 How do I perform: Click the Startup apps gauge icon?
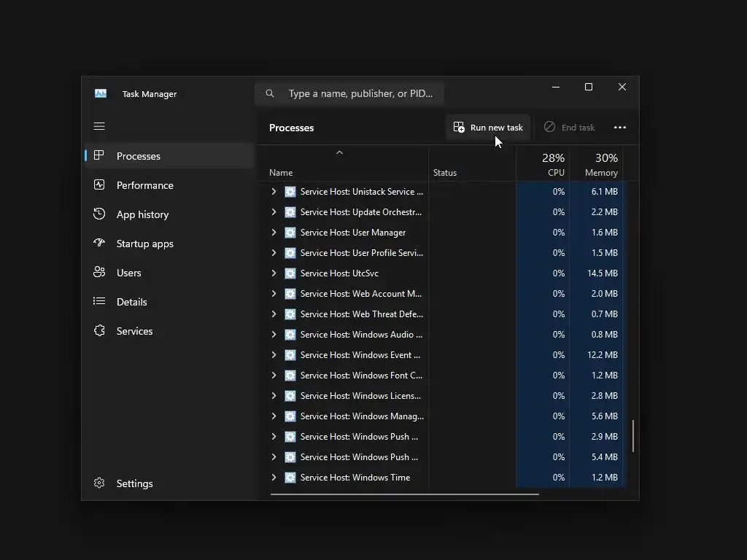tap(99, 243)
